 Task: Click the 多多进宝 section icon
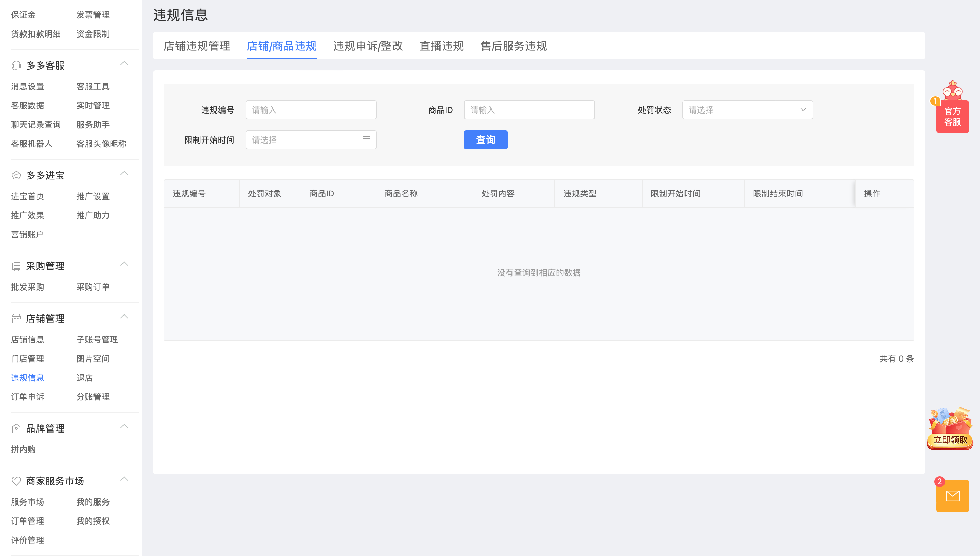pos(16,176)
